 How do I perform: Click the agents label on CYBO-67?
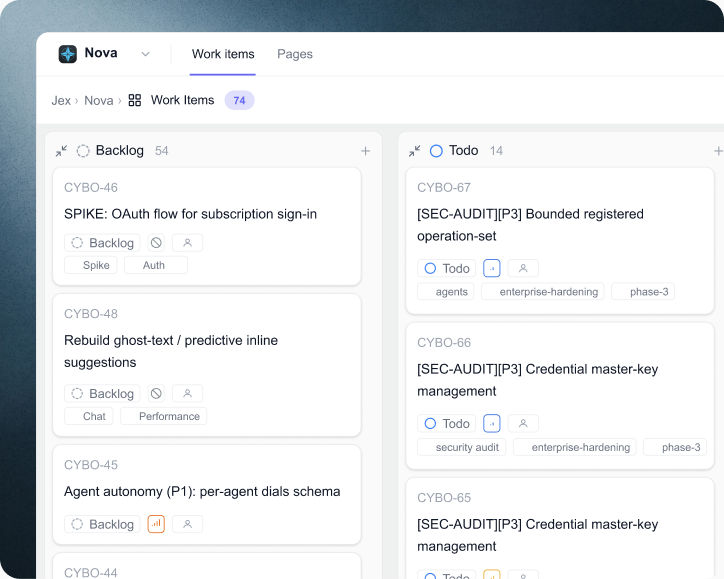(446, 291)
